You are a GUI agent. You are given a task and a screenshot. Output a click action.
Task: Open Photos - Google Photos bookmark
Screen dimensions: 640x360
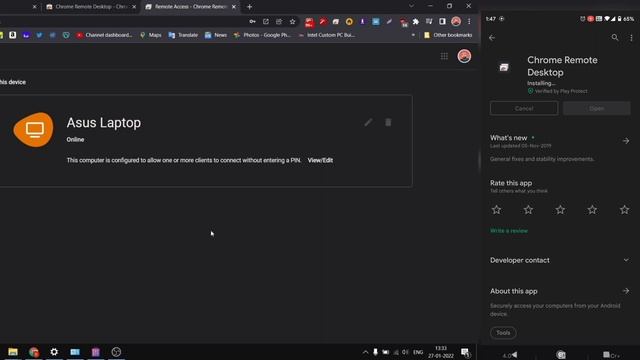(262, 35)
